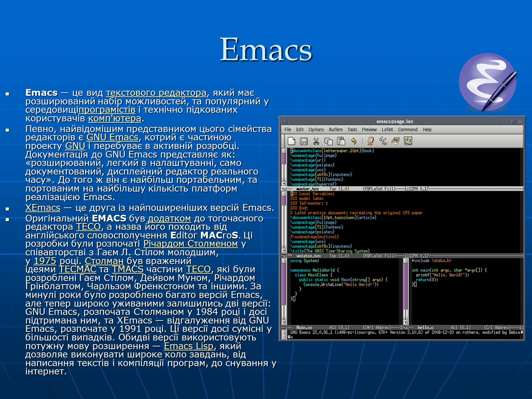Open the LaTeX menu in Emacs
Viewport: 532px width, 399px height.
[x=387, y=130]
